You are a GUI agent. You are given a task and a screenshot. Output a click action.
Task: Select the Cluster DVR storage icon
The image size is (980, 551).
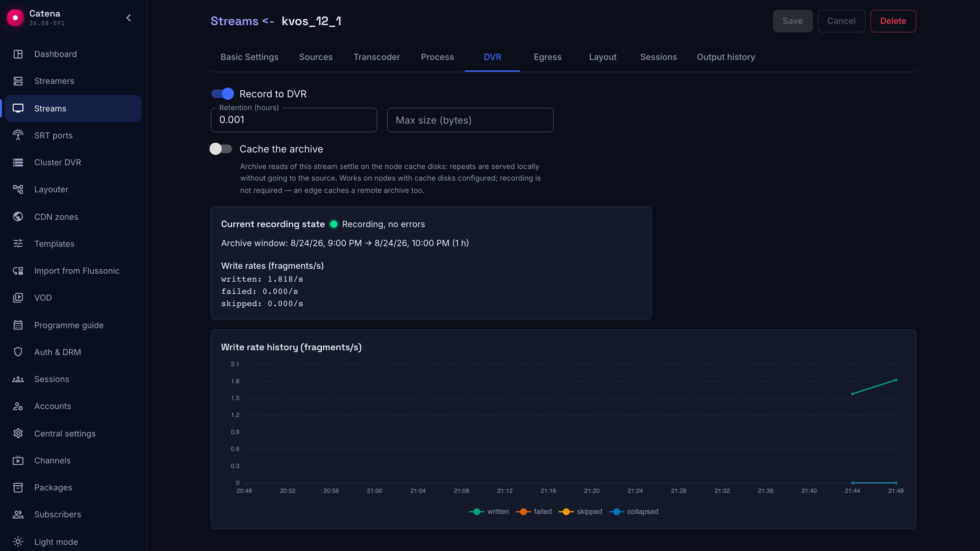[18, 162]
